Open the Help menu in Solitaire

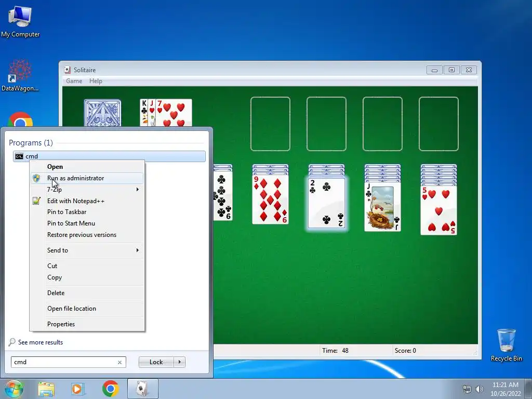[96, 81]
